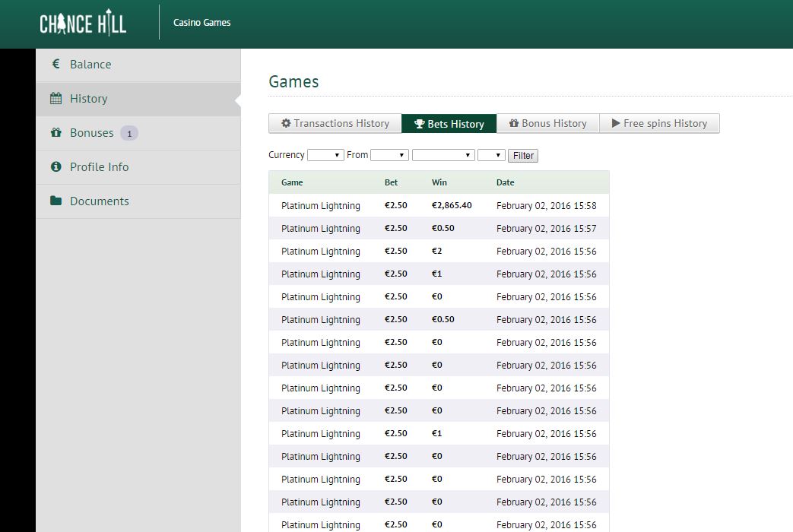Open the Bonus History tab
This screenshot has width=793, height=532.
pos(548,123)
